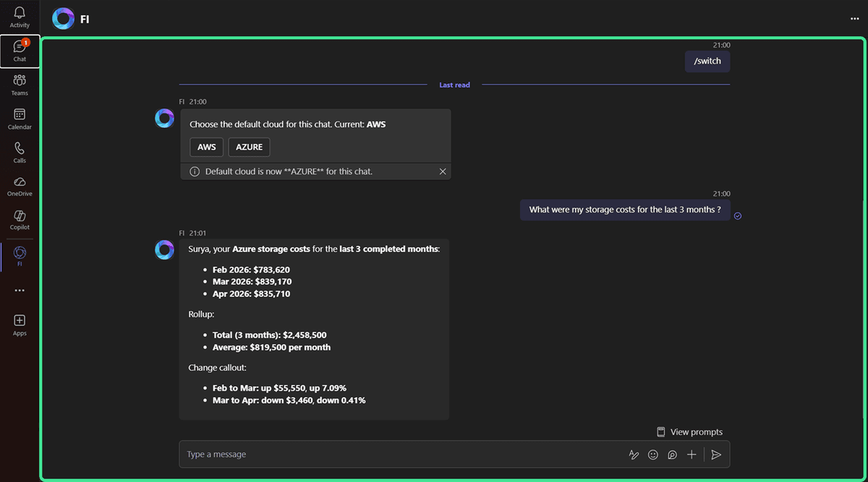Screen dimensions: 868x482
Task: Select the Feb 2026: $783,620 line
Action: pyautogui.click(x=251, y=270)
